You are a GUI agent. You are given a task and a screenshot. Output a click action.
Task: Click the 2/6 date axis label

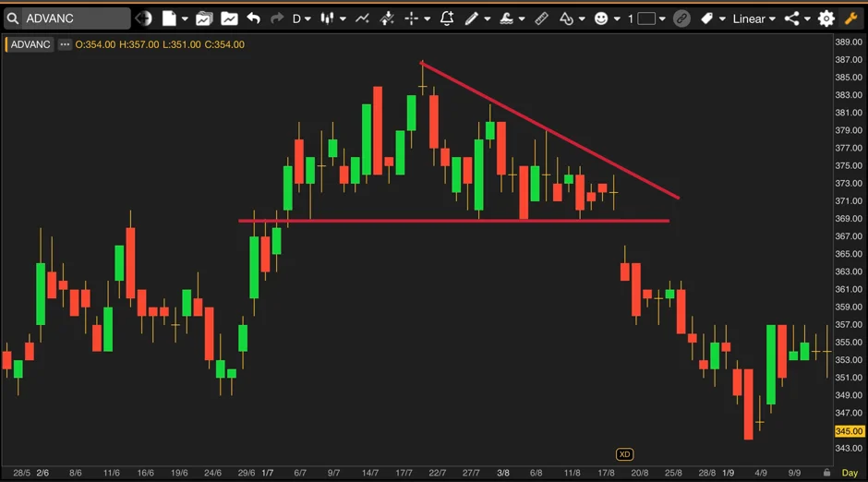click(42, 473)
